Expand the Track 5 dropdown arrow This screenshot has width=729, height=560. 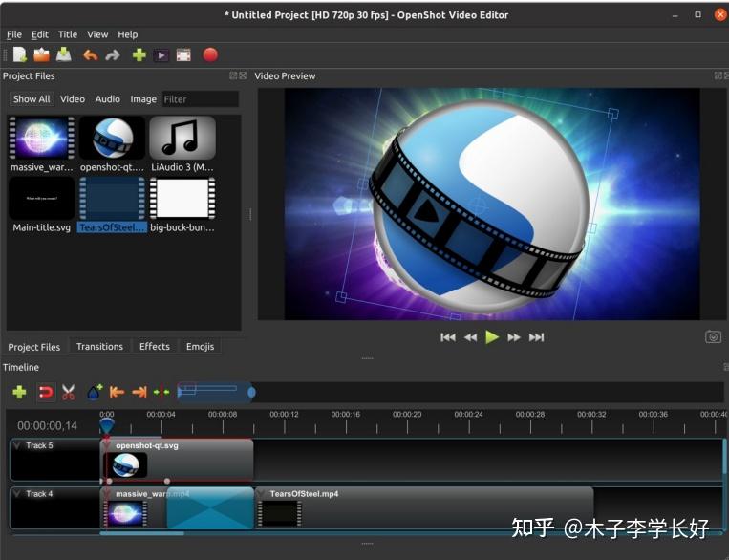[17, 445]
